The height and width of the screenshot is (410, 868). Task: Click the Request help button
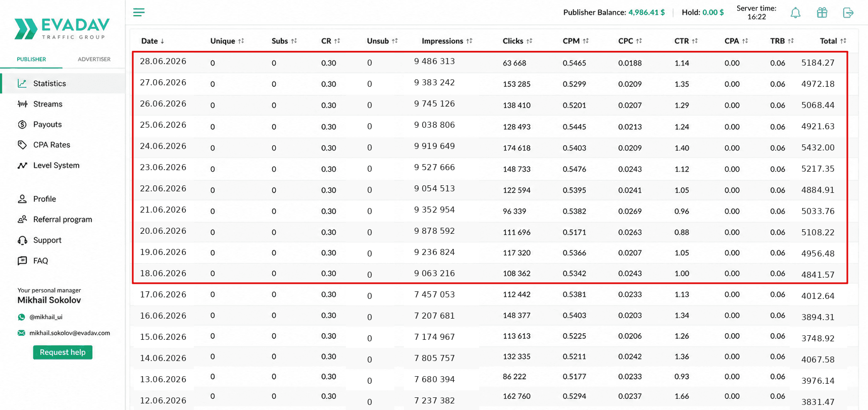[x=63, y=352]
